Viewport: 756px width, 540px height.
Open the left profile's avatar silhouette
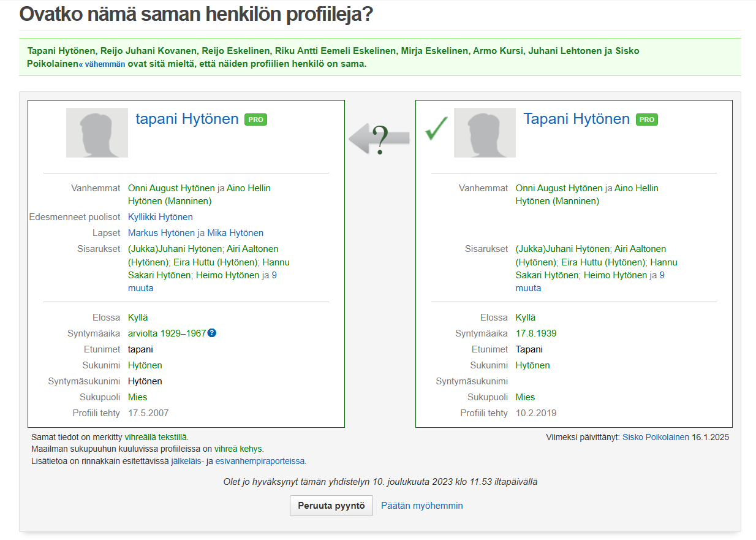coord(97,133)
